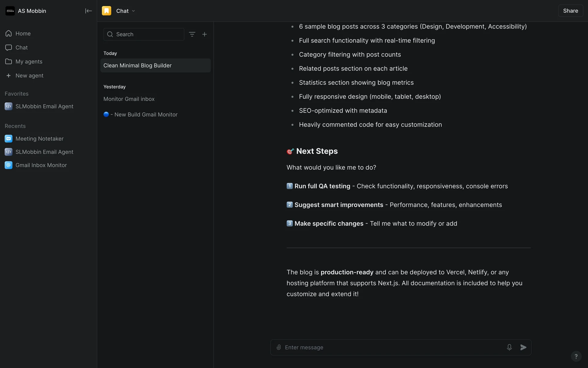Open Monitor Gmail inbox conversation

(x=129, y=99)
